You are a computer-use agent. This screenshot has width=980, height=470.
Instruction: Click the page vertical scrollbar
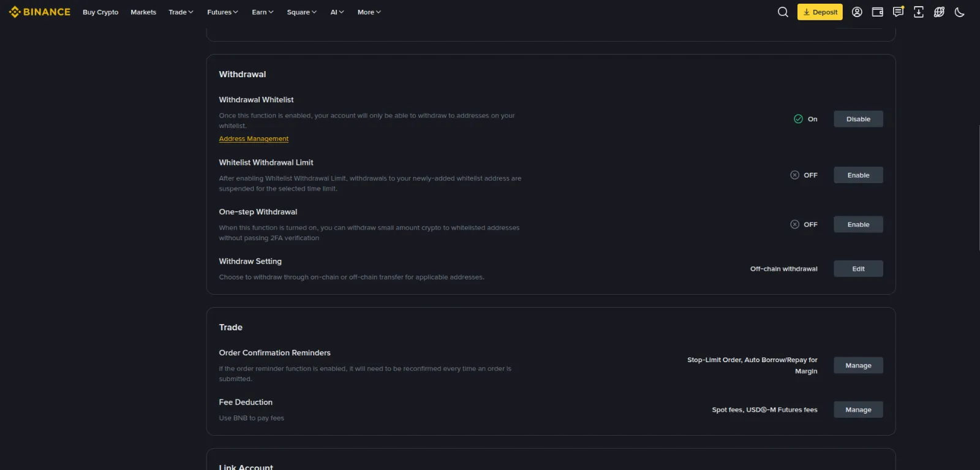pyautogui.click(x=978, y=189)
